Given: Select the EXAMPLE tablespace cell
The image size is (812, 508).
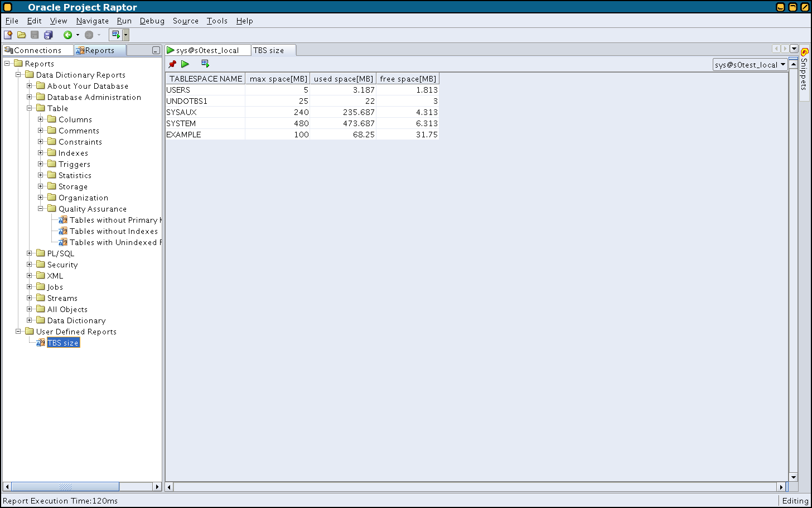Looking at the screenshot, I should (x=206, y=135).
